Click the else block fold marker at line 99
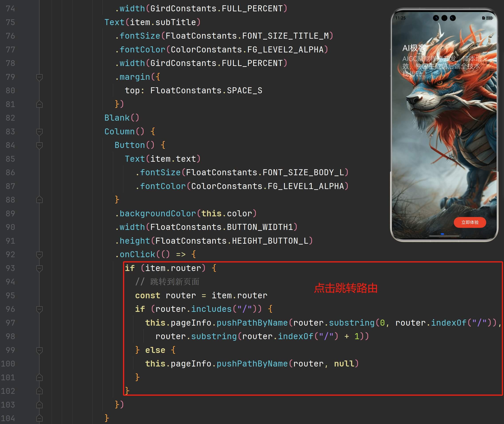504x424 pixels. click(x=39, y=350)
